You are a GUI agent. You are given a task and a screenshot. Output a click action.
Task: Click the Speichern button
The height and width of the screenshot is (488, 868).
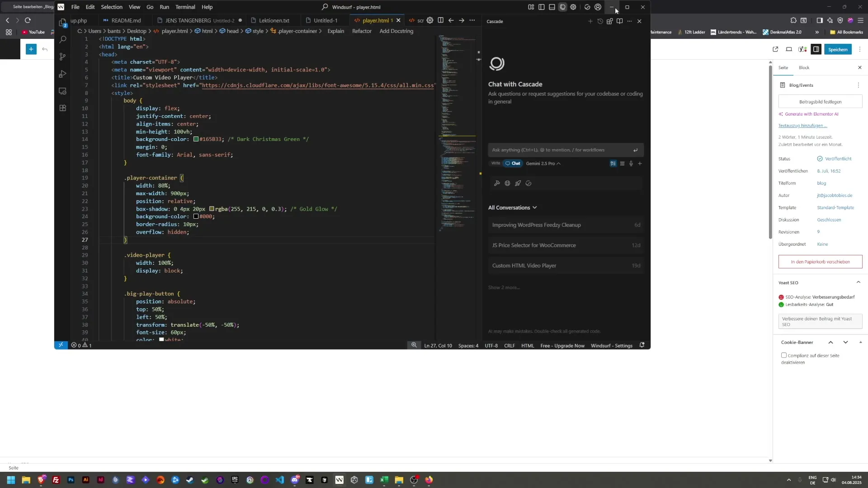coord(838,49)
